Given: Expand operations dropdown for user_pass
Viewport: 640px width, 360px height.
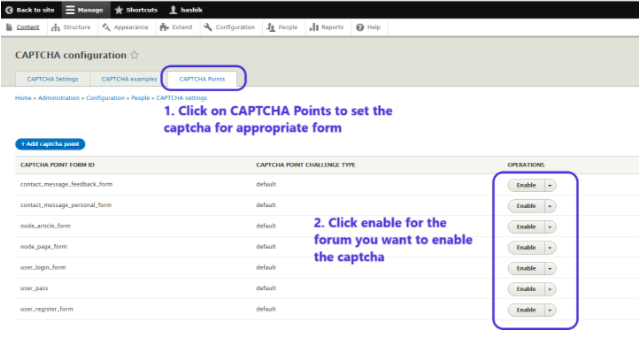Looking at the screenshot, I should [x=550, y=289].
